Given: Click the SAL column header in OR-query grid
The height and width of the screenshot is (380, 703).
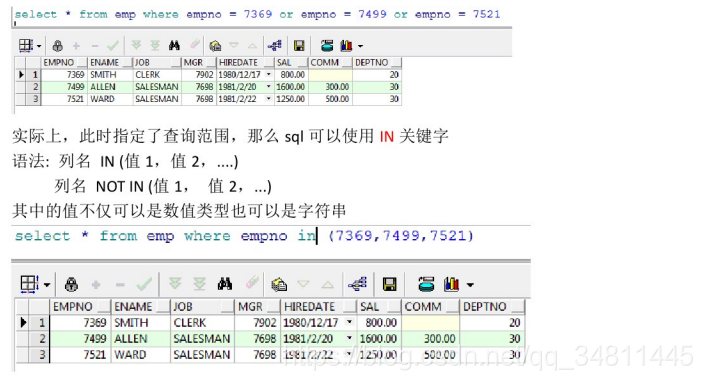Looking at the screenshot, I should (x=291, y=62).
